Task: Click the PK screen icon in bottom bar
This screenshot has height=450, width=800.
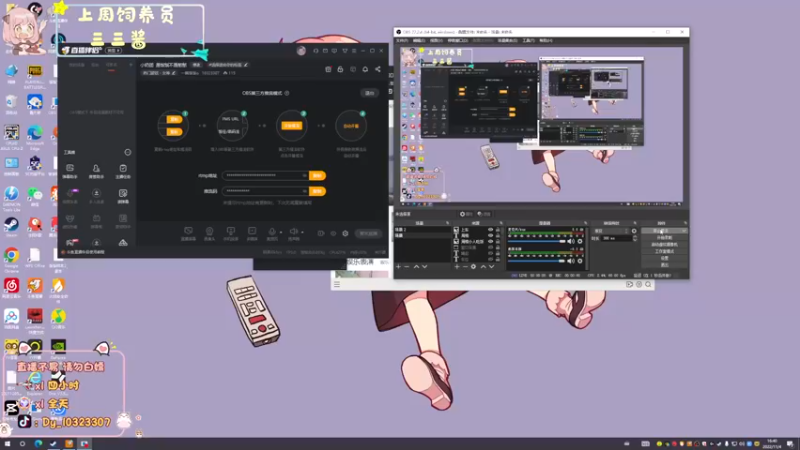Action: [231, 232]
